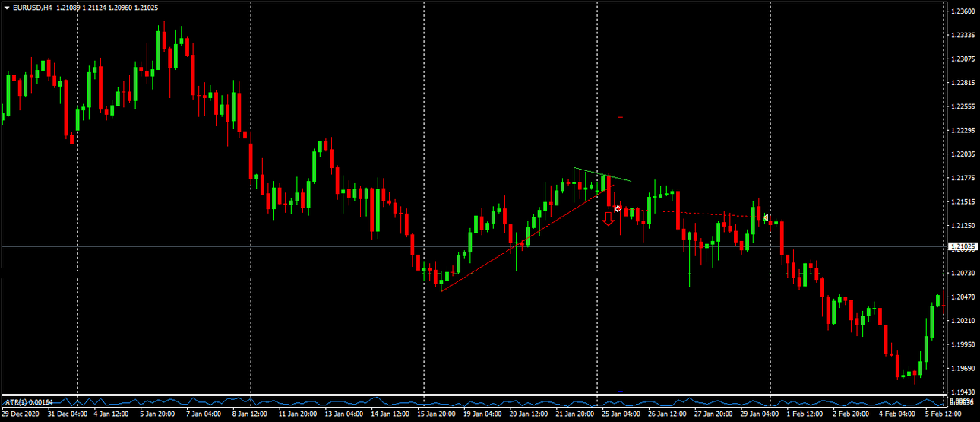Click the 8 Jan 12:00 time axis label
The height and width of the screenshot is (422, 980).
[x=250, y=414]
